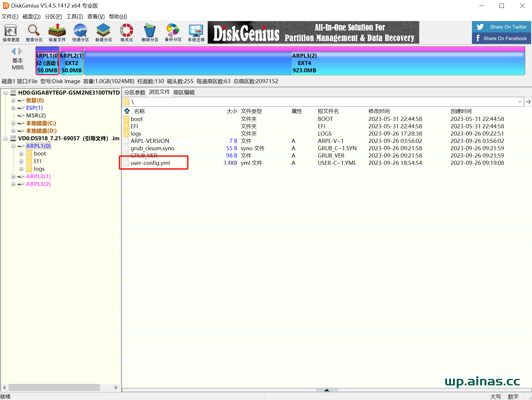The image size is (532, 400).
Task: Expand the 恢复(0) partition node
Action: coord(13,100)
